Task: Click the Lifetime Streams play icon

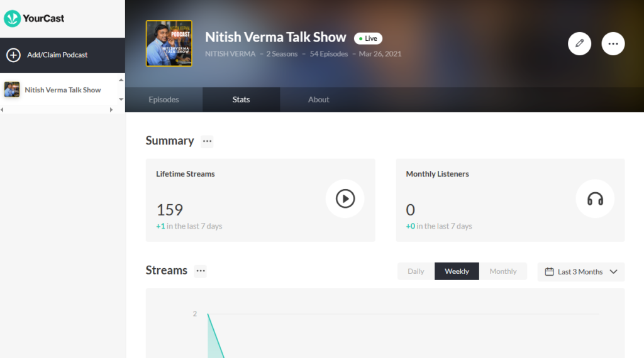Action: click(x=345, y=199)
